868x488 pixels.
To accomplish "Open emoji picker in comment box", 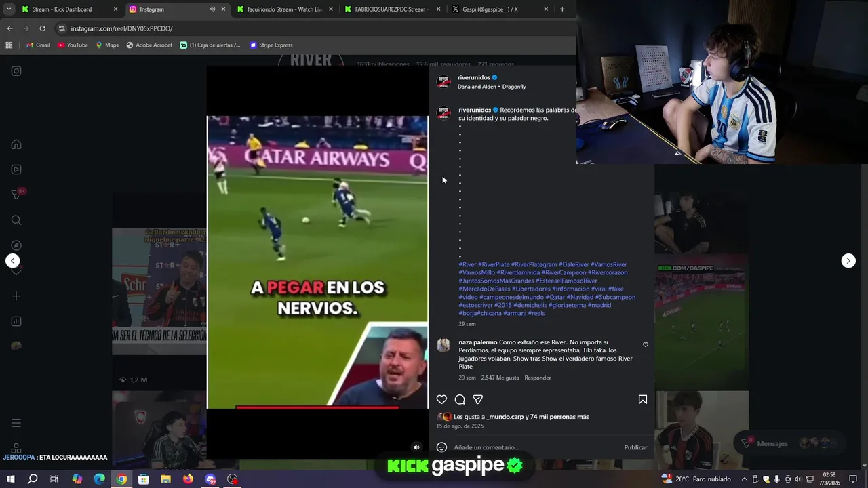I will (441, 447).
